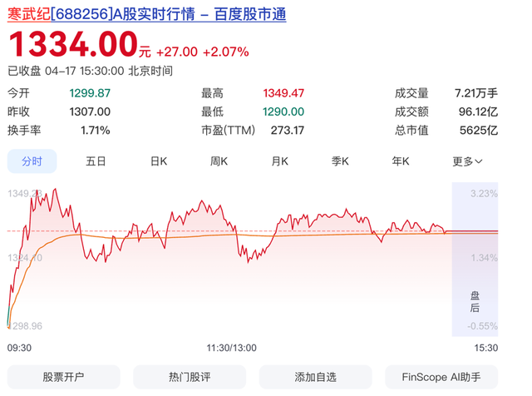
Task: Click the 15:30 time axis label
Action: coord(486,348)
